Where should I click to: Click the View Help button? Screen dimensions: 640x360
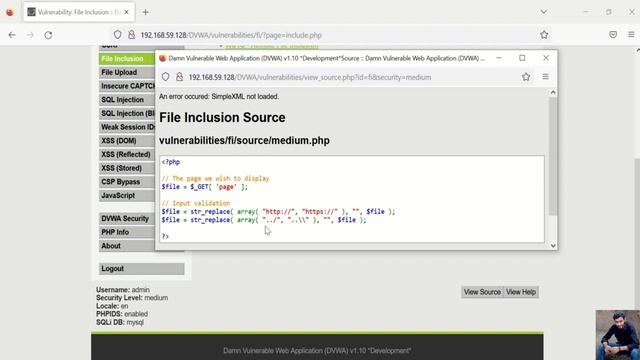coord(521,292)
